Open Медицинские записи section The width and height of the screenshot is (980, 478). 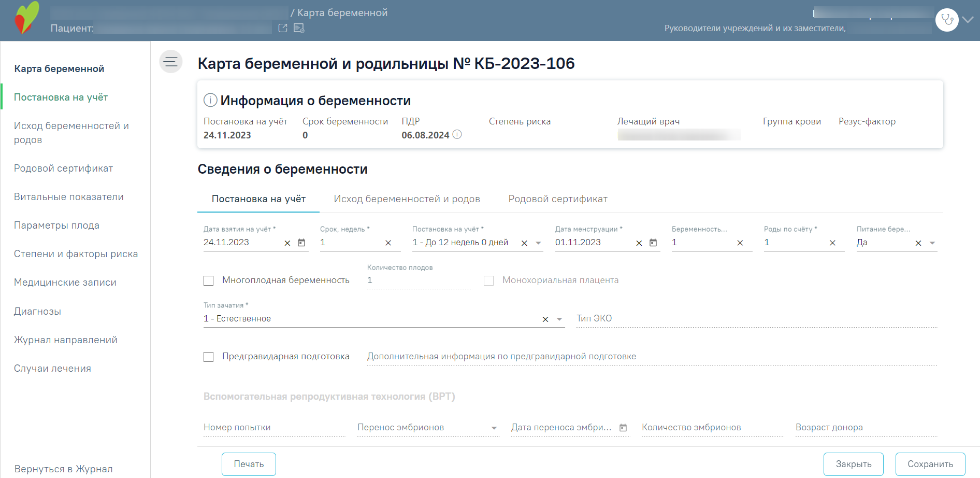tap(65, 282)
